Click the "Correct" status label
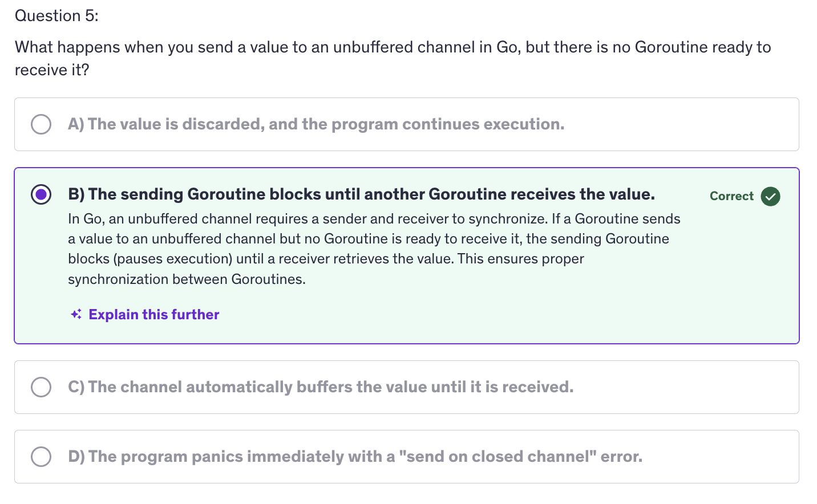 731,196
